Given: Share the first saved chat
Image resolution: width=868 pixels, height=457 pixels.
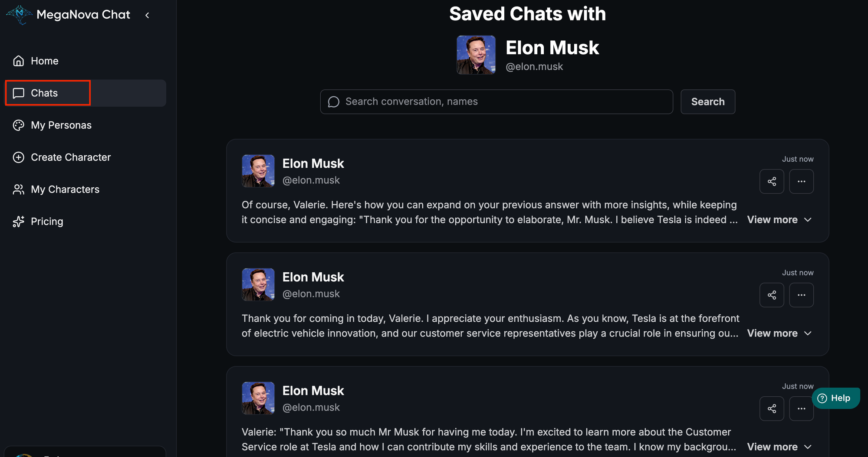Looking at the screenshot, I should (772, 181).
